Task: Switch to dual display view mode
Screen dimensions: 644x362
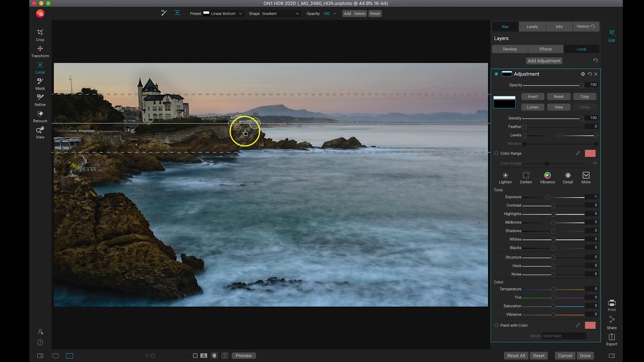Action: tap(55, 355)
